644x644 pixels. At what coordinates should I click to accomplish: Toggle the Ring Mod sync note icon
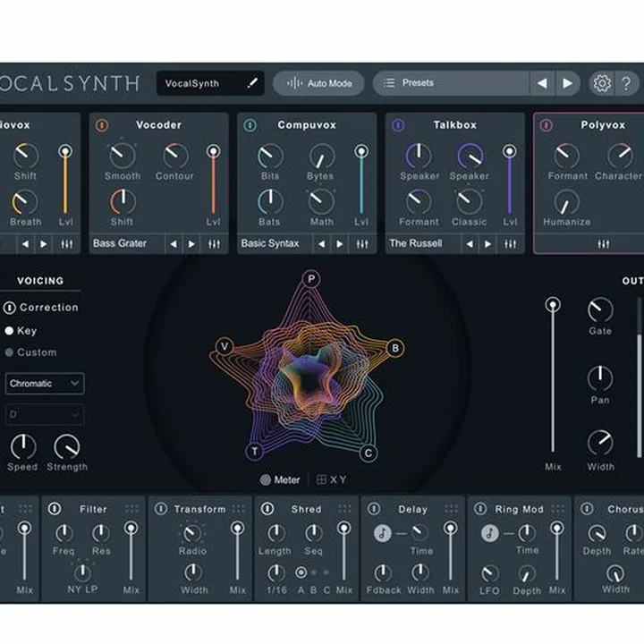489,533
